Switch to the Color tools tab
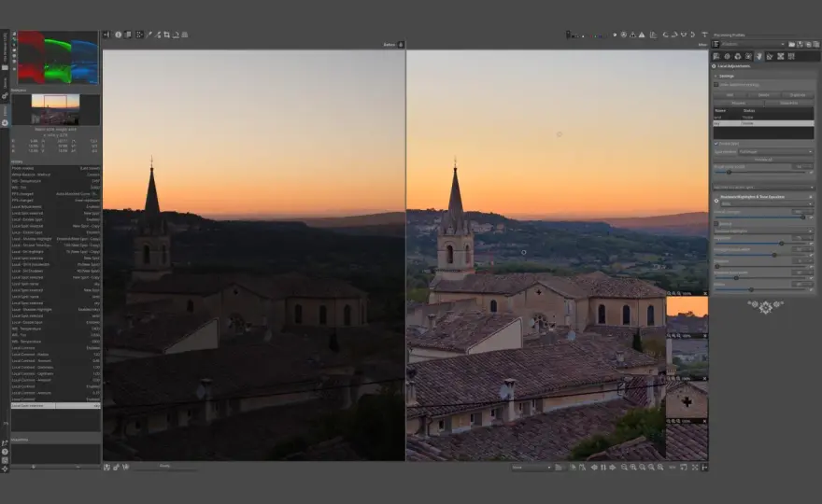 [738, 56]
